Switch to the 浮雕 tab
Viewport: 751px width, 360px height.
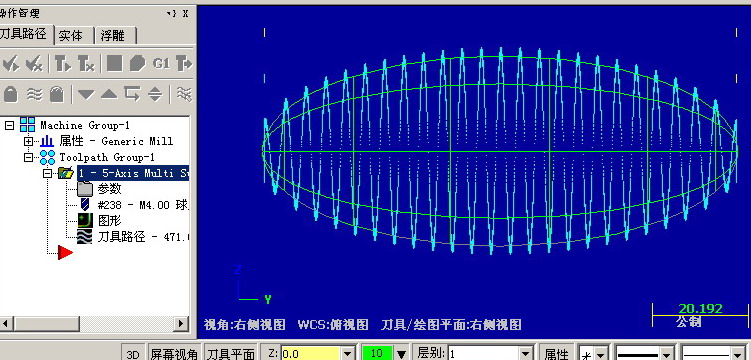(116, 35)
